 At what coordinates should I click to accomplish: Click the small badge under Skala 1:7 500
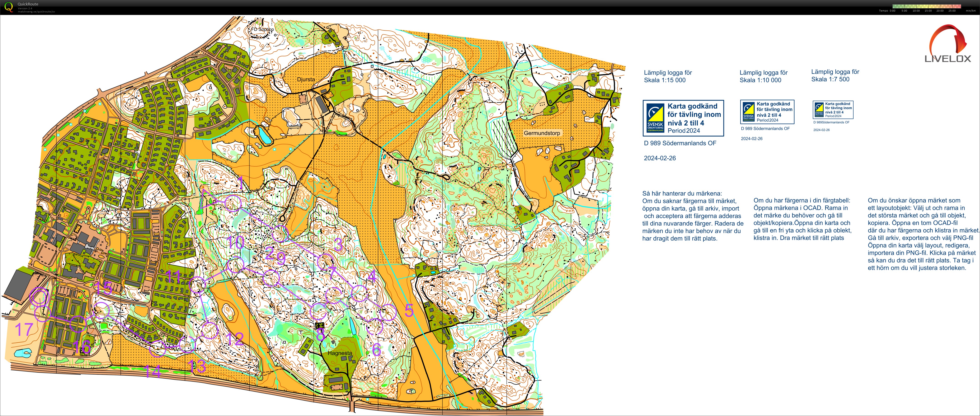(x=833, y=110)
